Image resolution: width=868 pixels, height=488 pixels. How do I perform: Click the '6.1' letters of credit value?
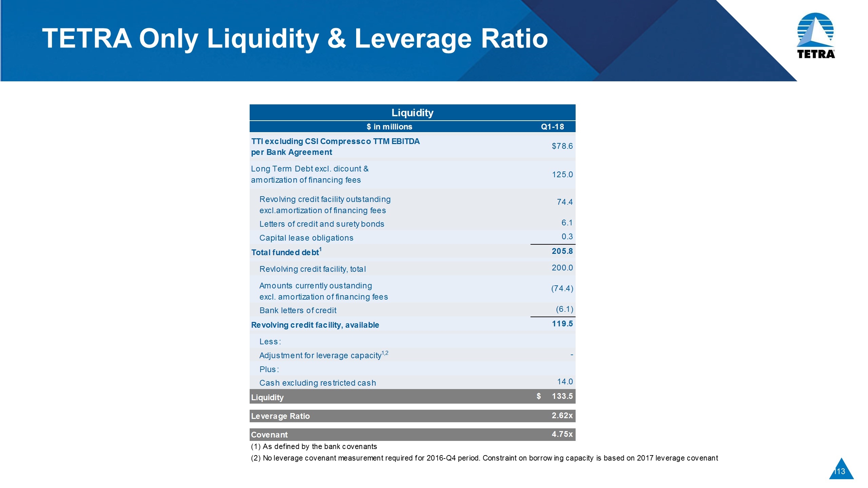pyautogui.click(x=567, y=223)
